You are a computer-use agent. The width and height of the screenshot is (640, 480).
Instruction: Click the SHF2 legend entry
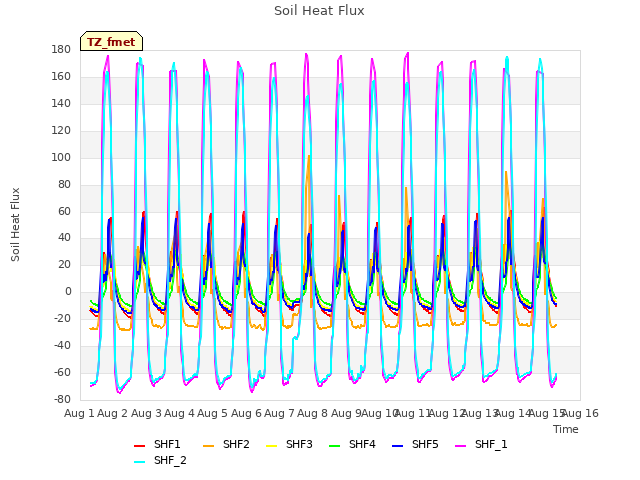226,444
